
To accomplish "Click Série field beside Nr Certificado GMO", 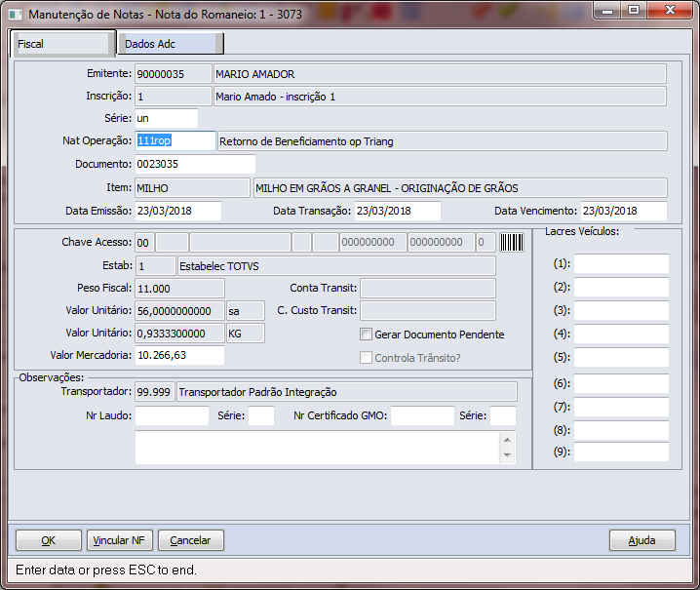I will (x=503, y=415).
